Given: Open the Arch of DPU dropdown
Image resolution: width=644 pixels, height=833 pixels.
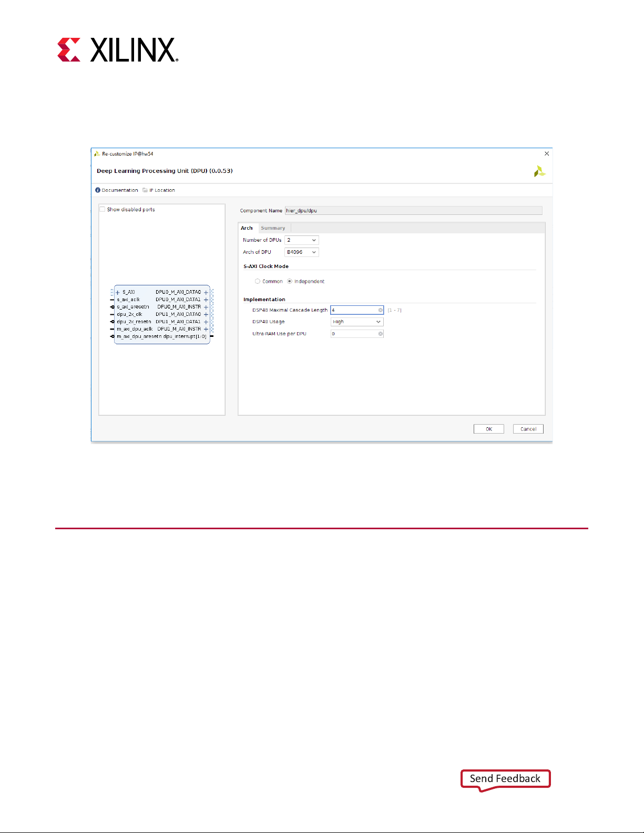Looking at the screenshot, I should pyautogui.click(x=302, y=252).
